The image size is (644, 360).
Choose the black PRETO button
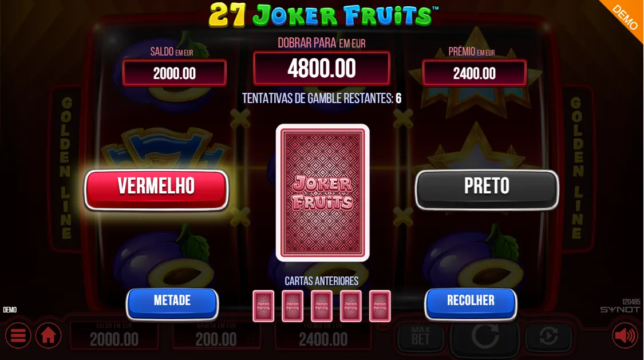point(487,189)
